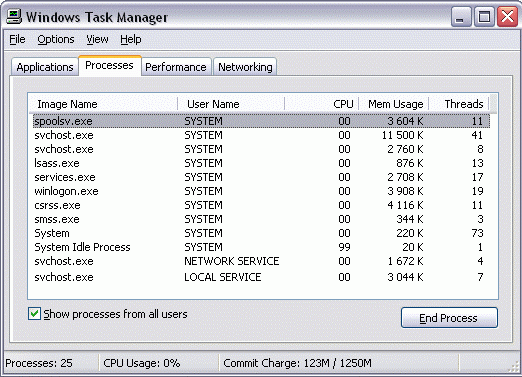The height and width of the screenshot is (377, 522).
Task: Open the View menu
Action: tap(97, 39)
